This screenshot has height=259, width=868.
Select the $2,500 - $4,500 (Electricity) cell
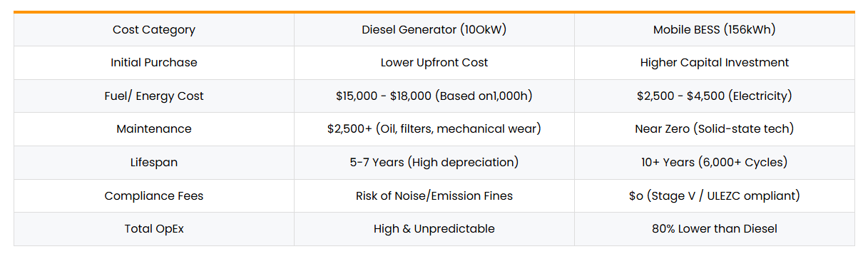[x=715, y=96]
